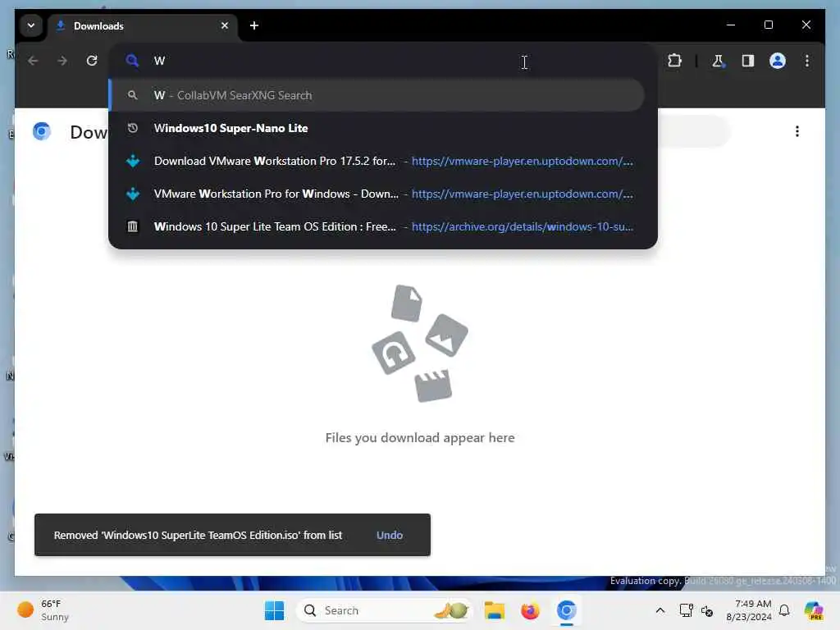
Task: Click Uptodown icon beside Download VMware Workstation suggestion
Action: [x=132, y=162]
